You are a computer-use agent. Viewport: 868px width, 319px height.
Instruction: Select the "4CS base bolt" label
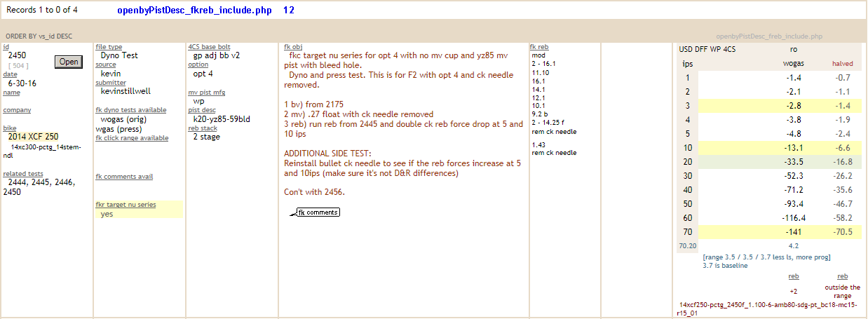click(209, 47)
